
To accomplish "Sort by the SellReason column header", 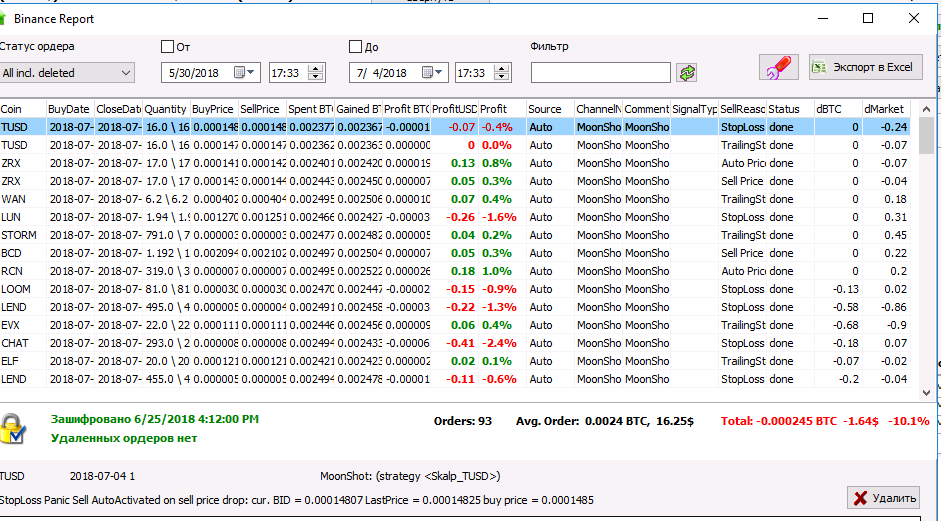I will click(741, 109).
